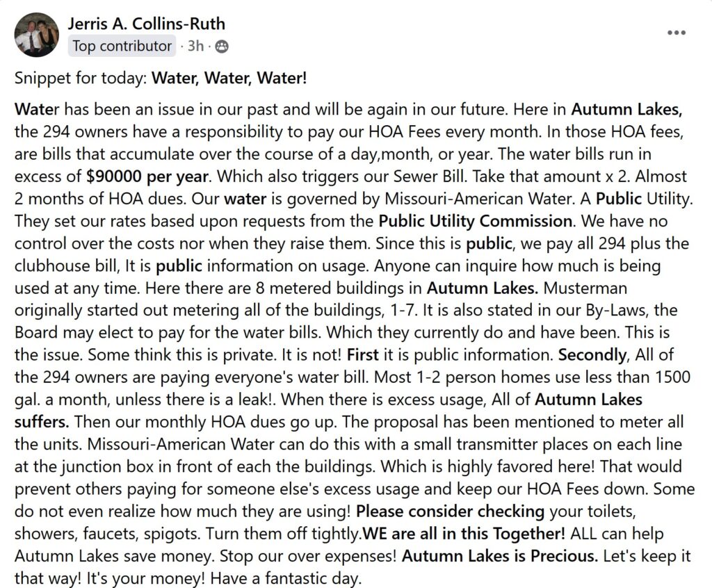
Task: Click the bold "$90000 per year" text
Action: pos(144,174)
